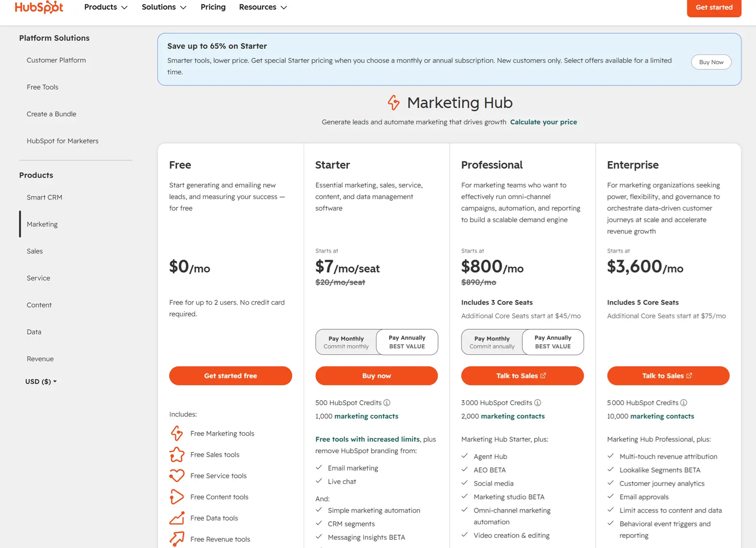
Task: Expand the Solutions menu in header
Action: pyautogui.click(x=164, y=7)
